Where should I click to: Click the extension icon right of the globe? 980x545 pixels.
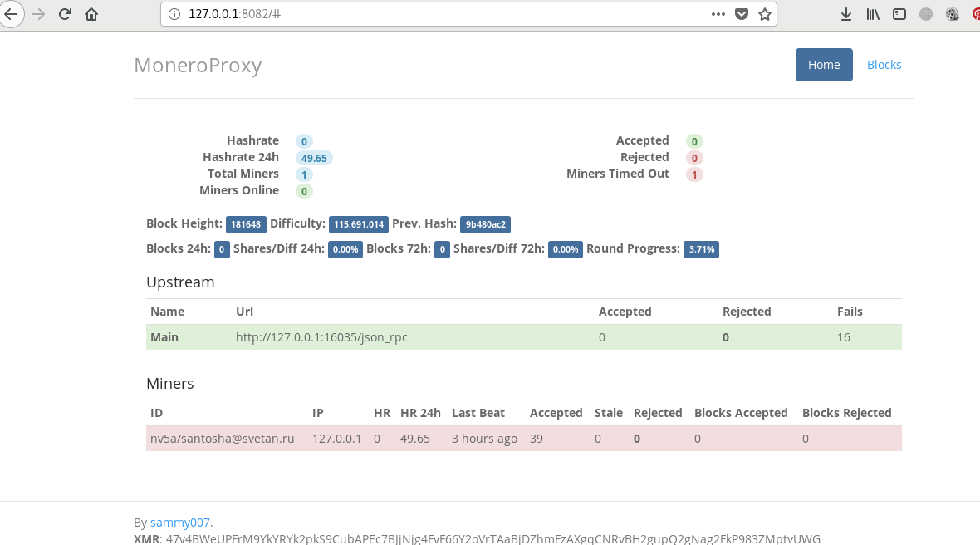952,14
